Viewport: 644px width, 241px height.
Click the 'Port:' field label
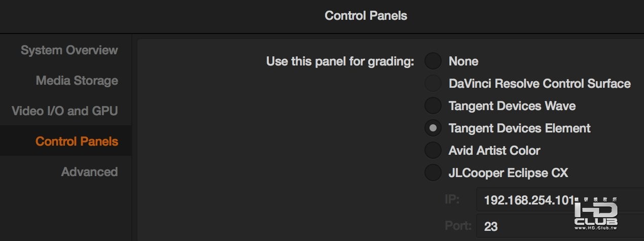(x=458, y=226)
